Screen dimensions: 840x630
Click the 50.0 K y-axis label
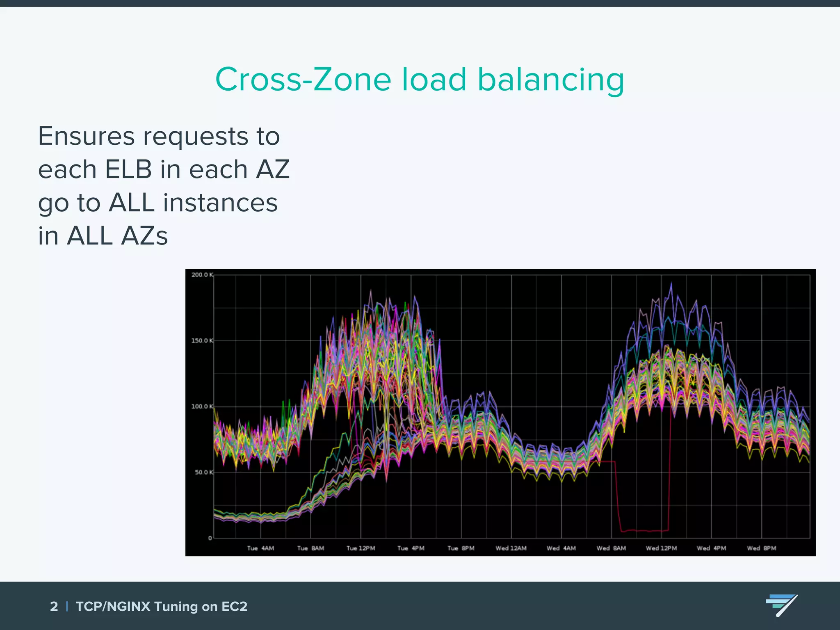click(x=203, y=472)
